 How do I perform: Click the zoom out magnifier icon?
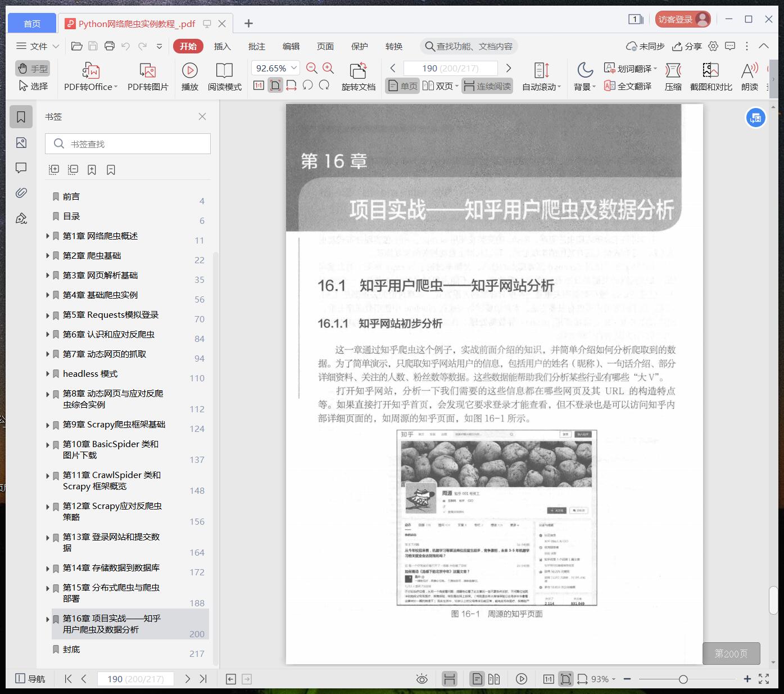pyautogui.click(x=312, y=68)
